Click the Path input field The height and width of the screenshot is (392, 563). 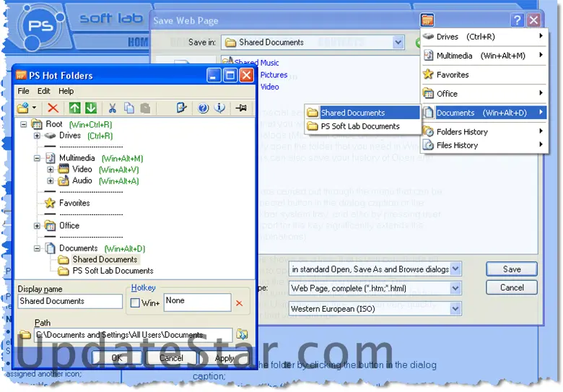pyautogui.click(x=134, y=335)
